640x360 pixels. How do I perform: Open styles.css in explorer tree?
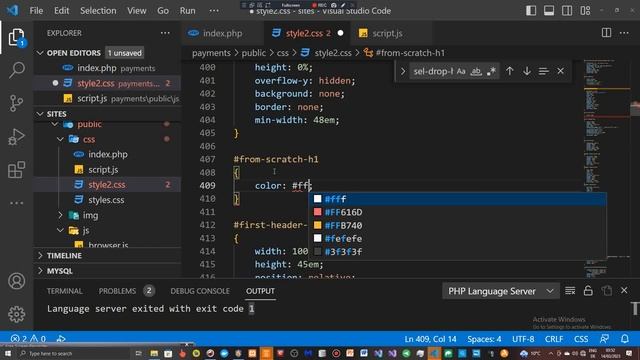(x=106, y=200)
